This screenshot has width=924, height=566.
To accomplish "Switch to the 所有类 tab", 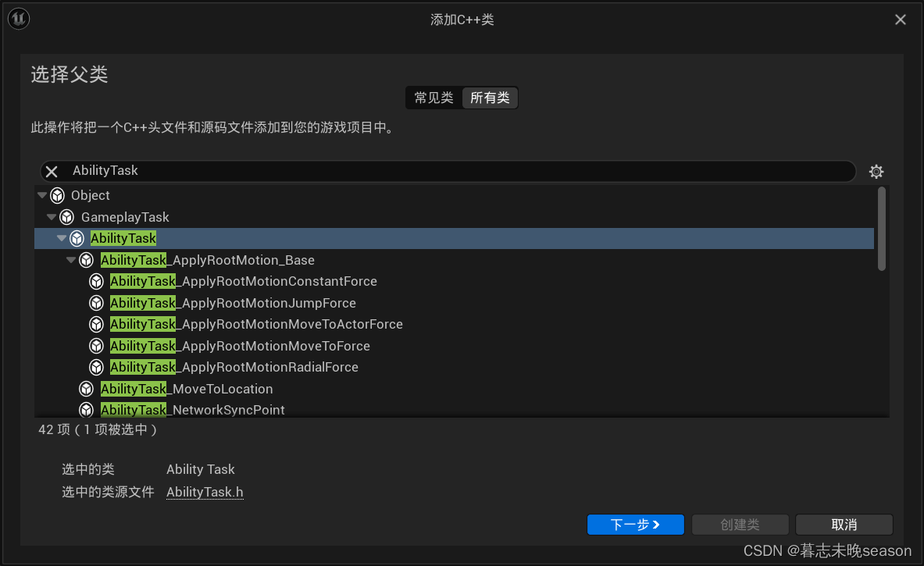I will pyautogui.click(x=490, y=98).
